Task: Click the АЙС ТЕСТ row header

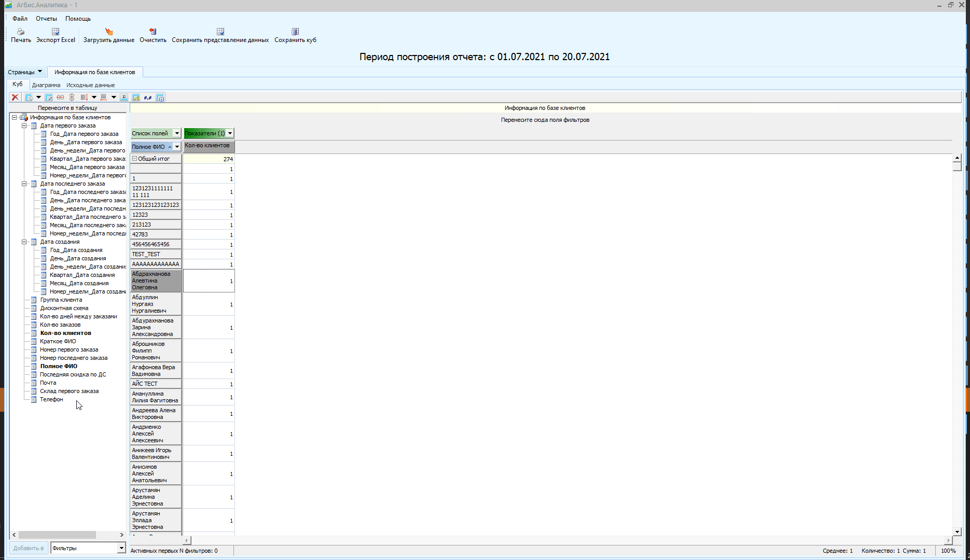Action: [156, 384]
